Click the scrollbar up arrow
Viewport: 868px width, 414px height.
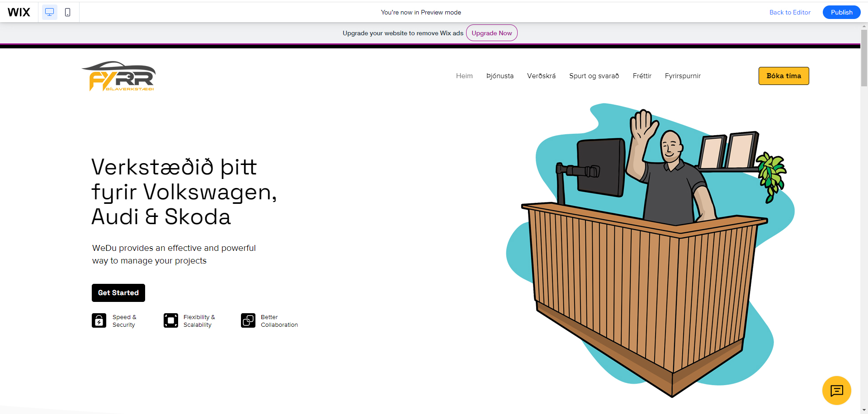point(864,26)
